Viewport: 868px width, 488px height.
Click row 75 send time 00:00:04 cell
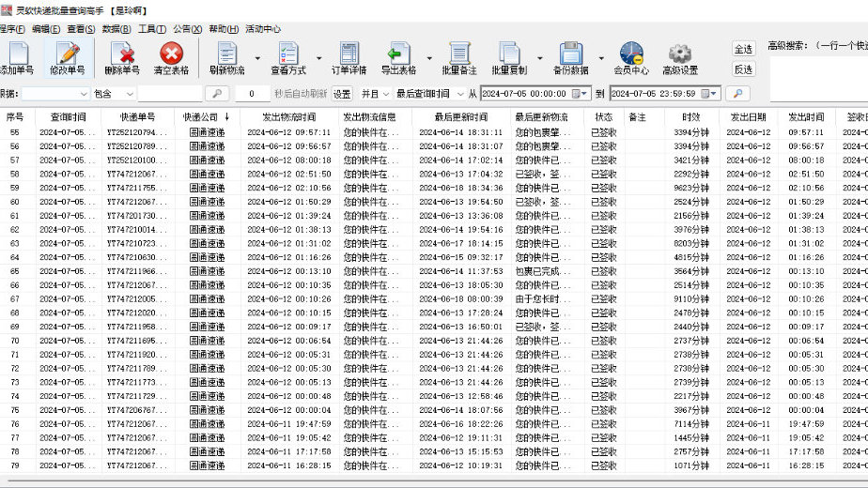pos(806,410)
